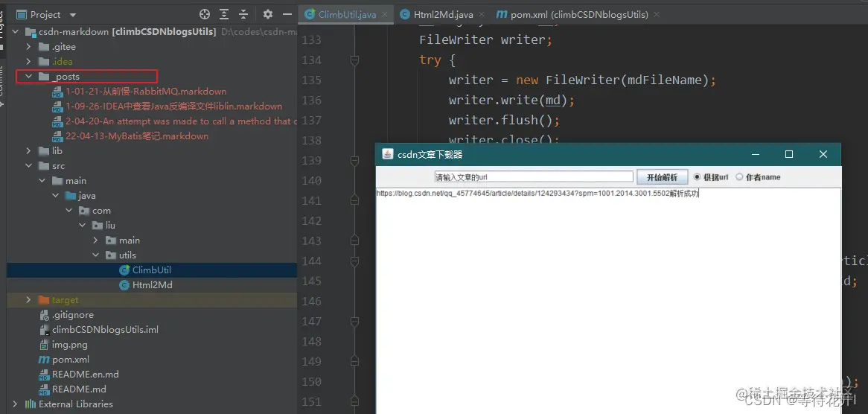Click the climbCSDNblogsUtils.iml file icon
Screen dimensions: 868x414
point(44,330)
